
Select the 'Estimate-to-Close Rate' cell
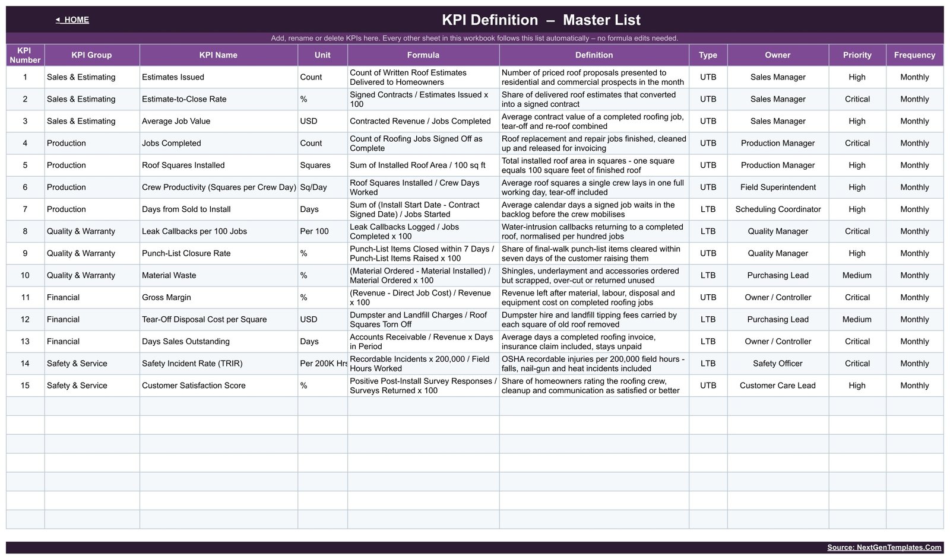point(218,99)
